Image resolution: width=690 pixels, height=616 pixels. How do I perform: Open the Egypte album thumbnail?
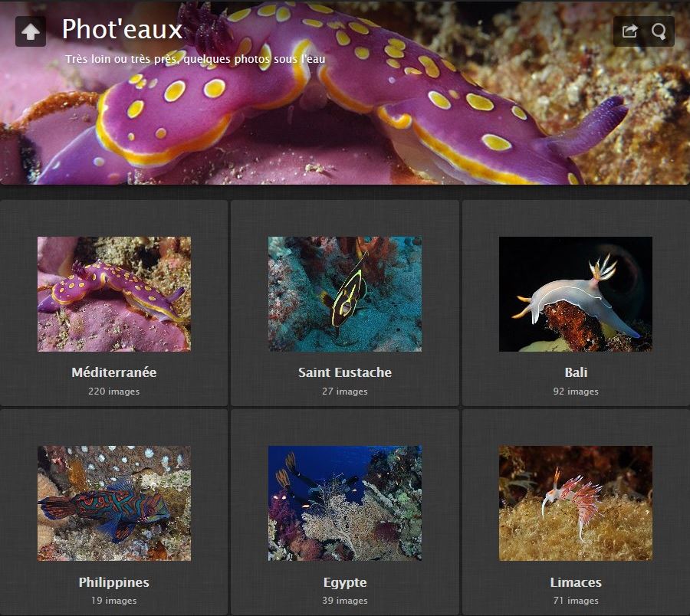(x=345, y=503)
